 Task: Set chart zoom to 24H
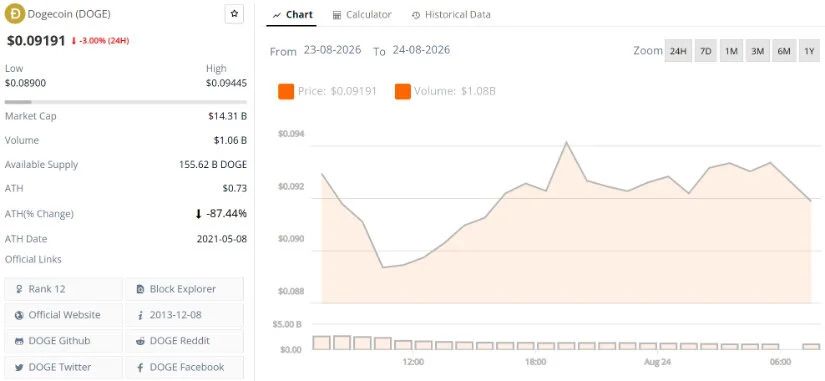678,51
